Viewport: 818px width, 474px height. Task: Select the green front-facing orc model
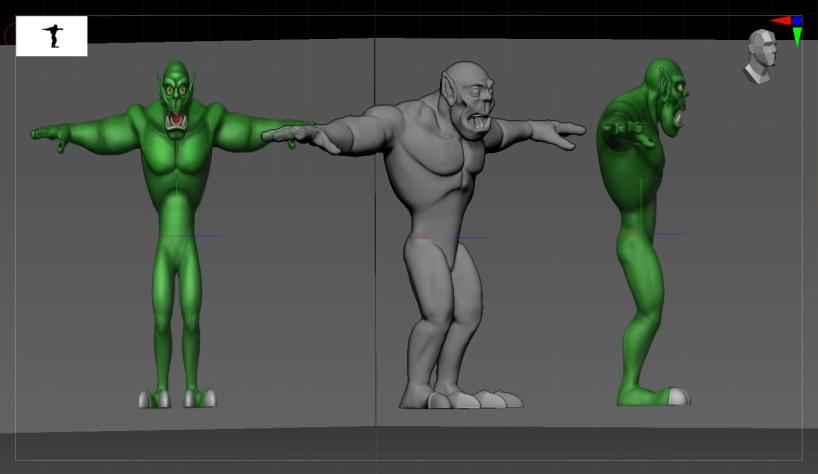(x=176, y=234)
